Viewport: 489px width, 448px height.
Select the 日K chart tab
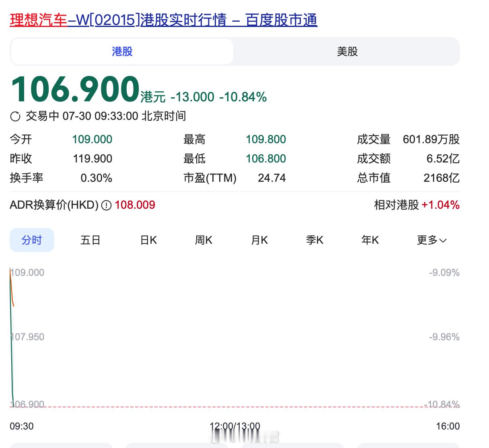[x=148, y=240]
